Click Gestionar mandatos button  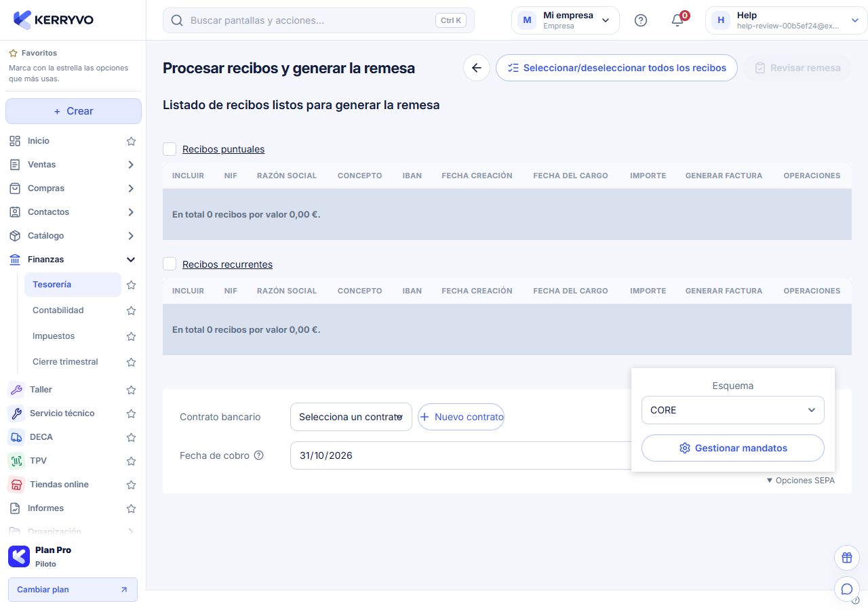click(733, 448)
